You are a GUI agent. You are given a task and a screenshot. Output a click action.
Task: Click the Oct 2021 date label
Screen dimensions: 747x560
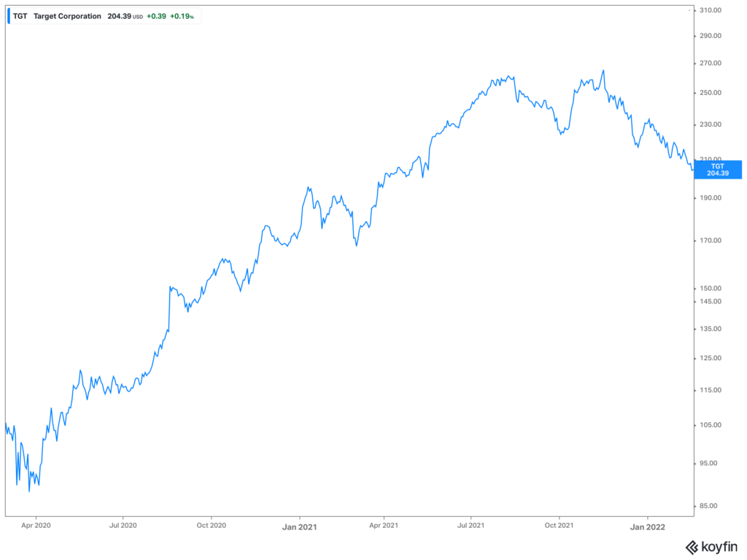coord(559,524)
